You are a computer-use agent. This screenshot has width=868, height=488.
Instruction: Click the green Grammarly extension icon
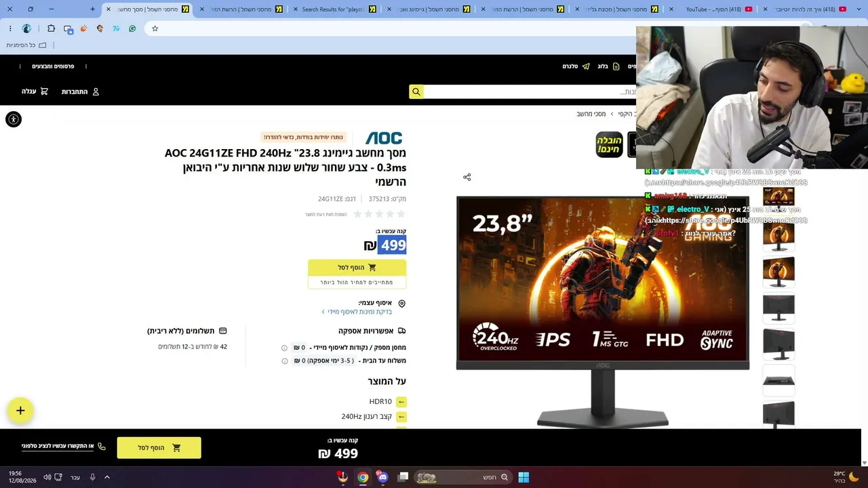[x=132, y=28]
